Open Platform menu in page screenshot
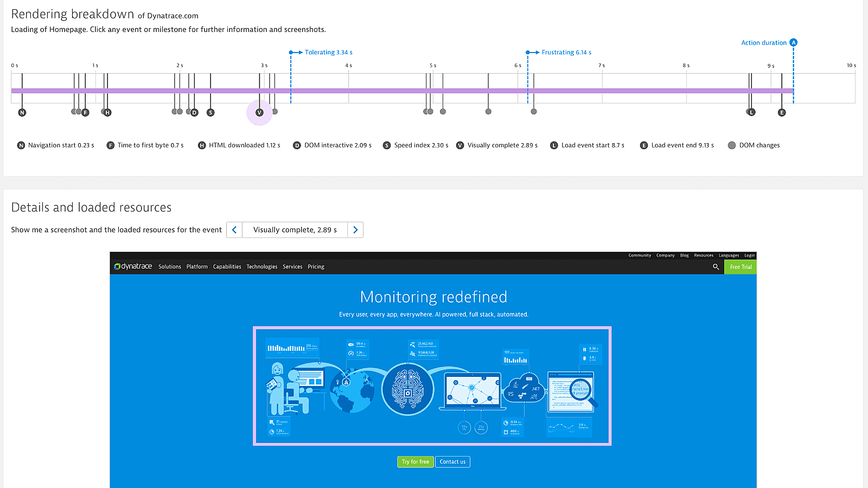Screen dimensions: 868x488 pyautogui.click(x=197, y=267)
